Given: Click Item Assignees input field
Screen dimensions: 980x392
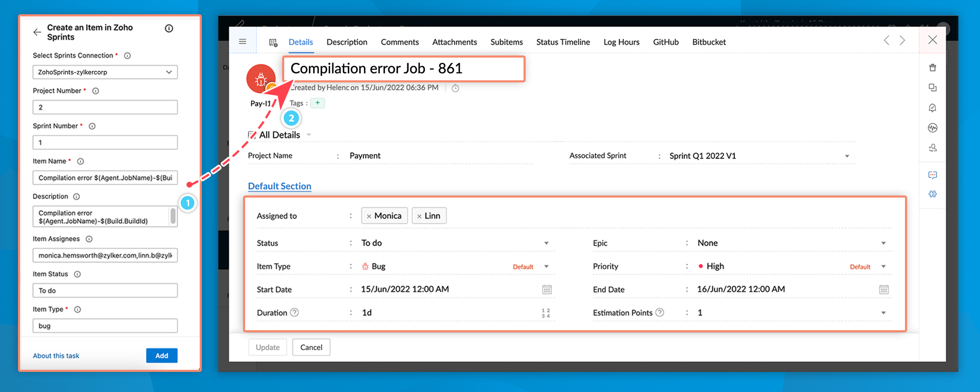Looking at the screenshot, I should [105, 256].
